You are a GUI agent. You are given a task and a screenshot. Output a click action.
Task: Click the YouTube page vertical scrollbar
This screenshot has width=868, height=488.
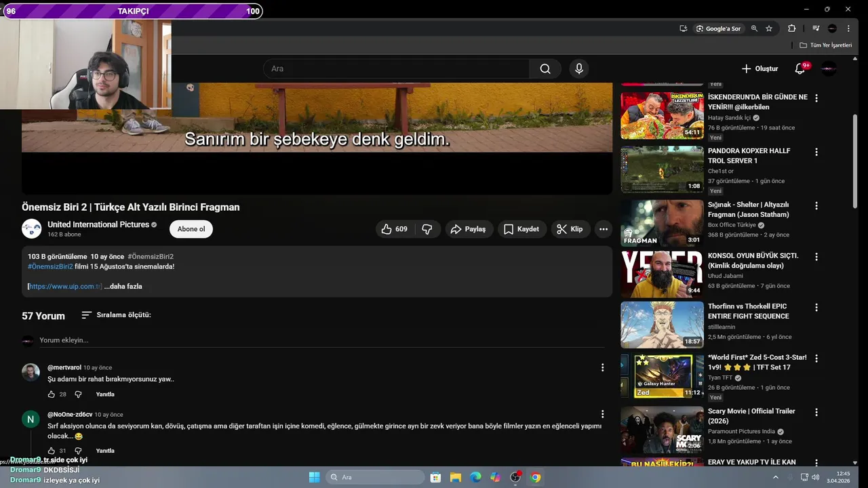pos(854,163)
